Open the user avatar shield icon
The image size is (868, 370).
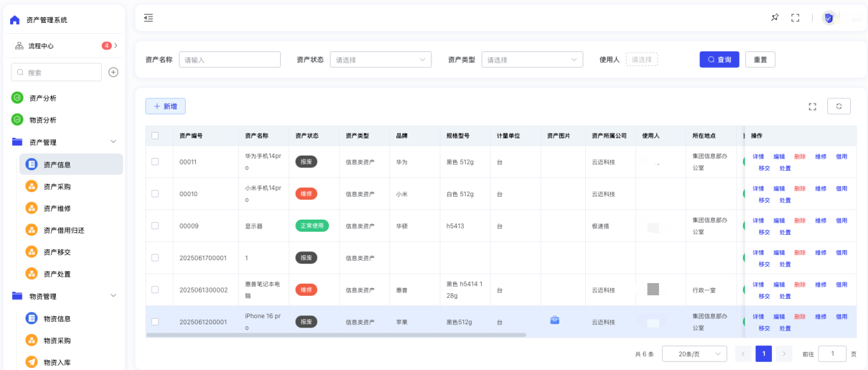pos(829,18)
